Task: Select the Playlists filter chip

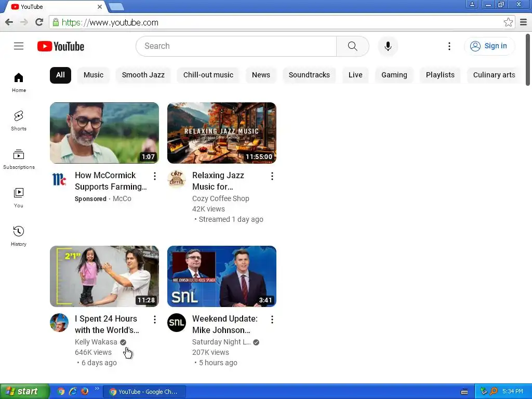Action: click(440, 75)
